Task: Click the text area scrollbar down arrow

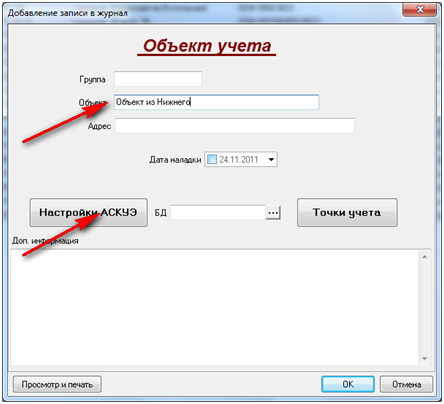Action: tap(425, 358)
